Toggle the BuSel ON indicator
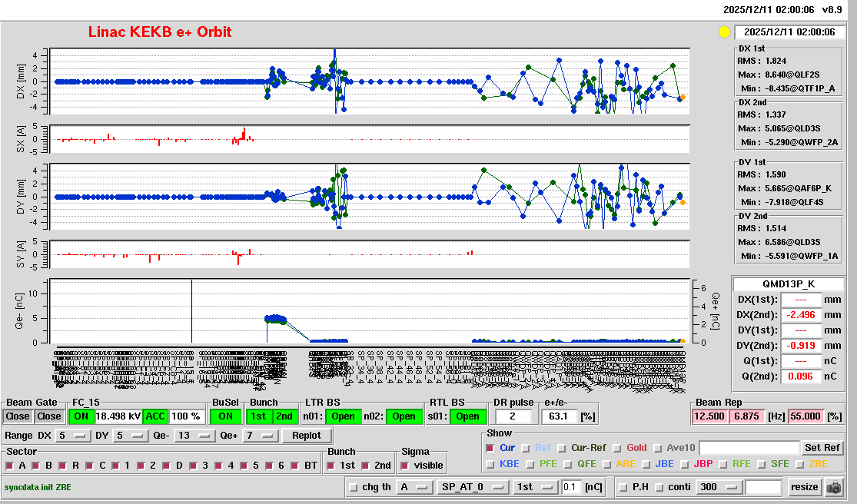The image size is (857, 504). (224, 416)
